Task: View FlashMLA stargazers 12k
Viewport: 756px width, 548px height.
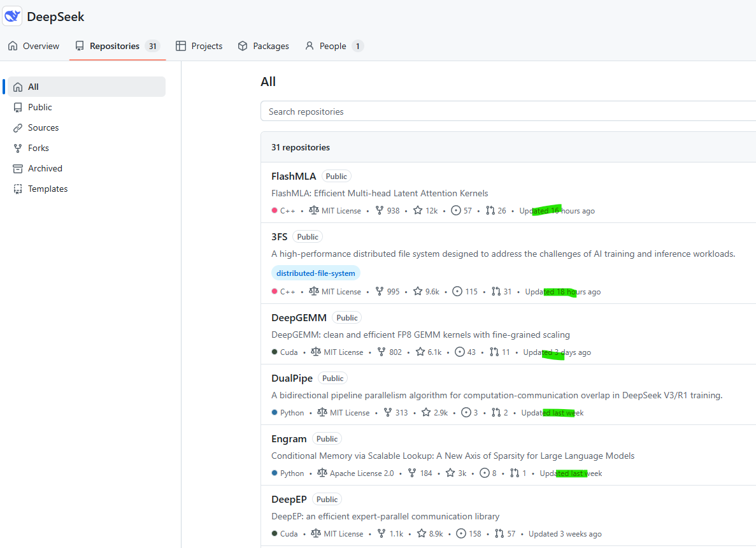Action: (425, 211)
